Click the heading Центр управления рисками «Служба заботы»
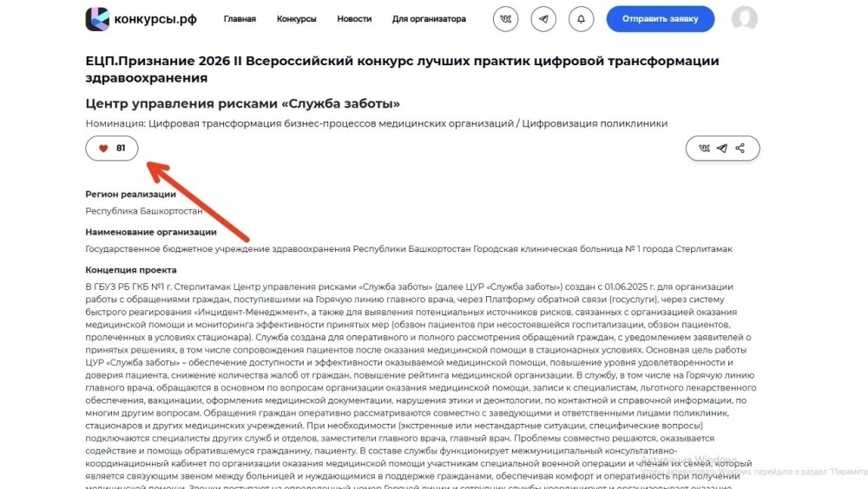Screen dimensions: 868x489 pyautogui.click(x=242, y=103)
